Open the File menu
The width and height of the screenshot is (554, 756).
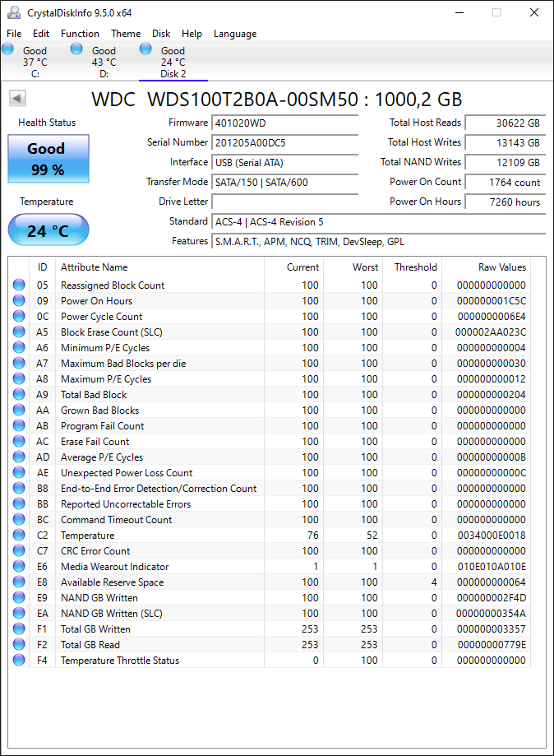click(14, 34)
